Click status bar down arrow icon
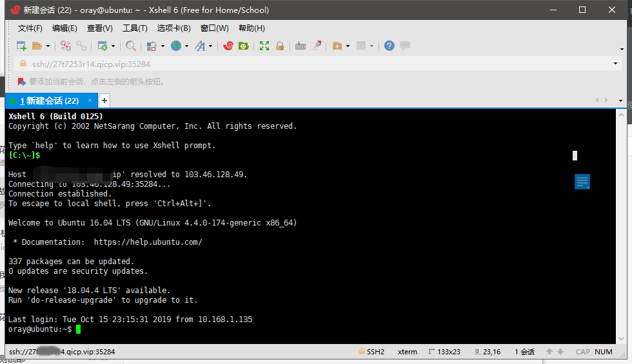 coord(560,352)
